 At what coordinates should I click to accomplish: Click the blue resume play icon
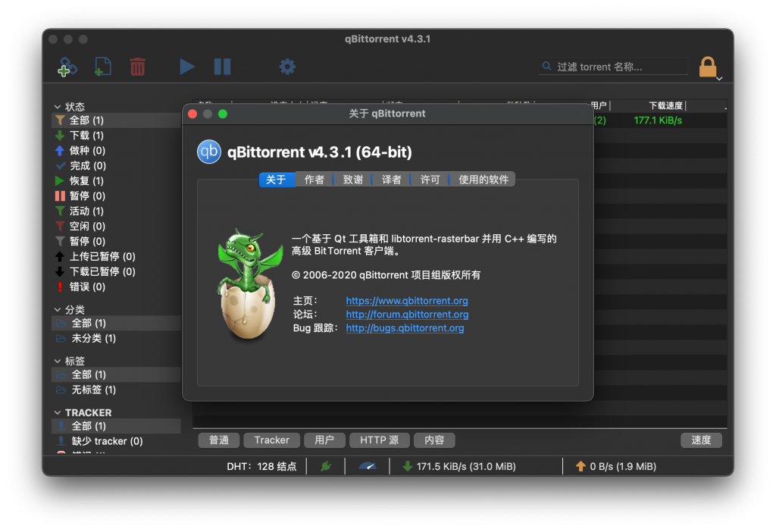click(186, 67)
